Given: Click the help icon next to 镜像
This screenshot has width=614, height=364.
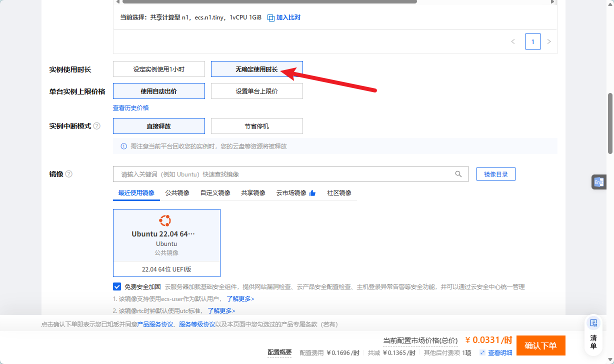Looking at the screenshot, I should pos(69,174).
